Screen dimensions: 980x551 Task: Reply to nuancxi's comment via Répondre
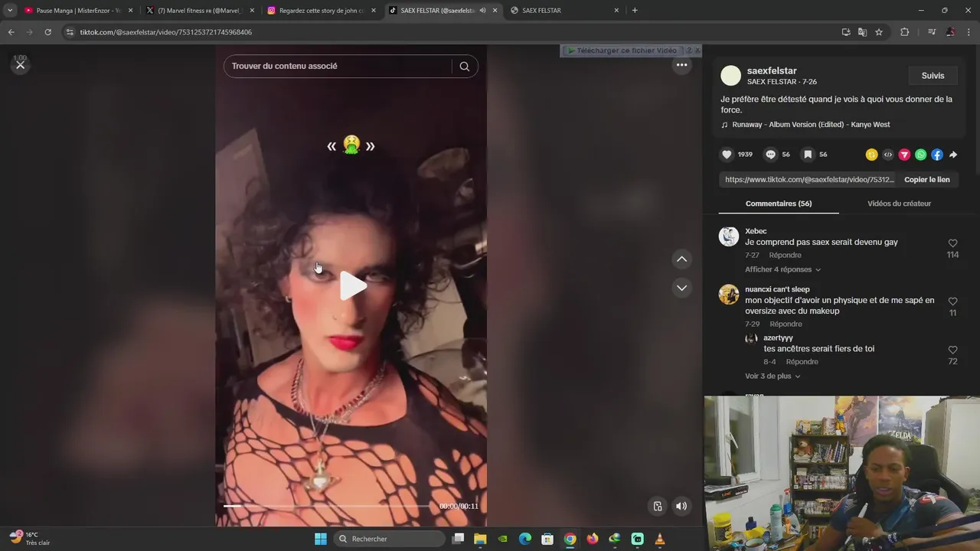click(786, 324)
